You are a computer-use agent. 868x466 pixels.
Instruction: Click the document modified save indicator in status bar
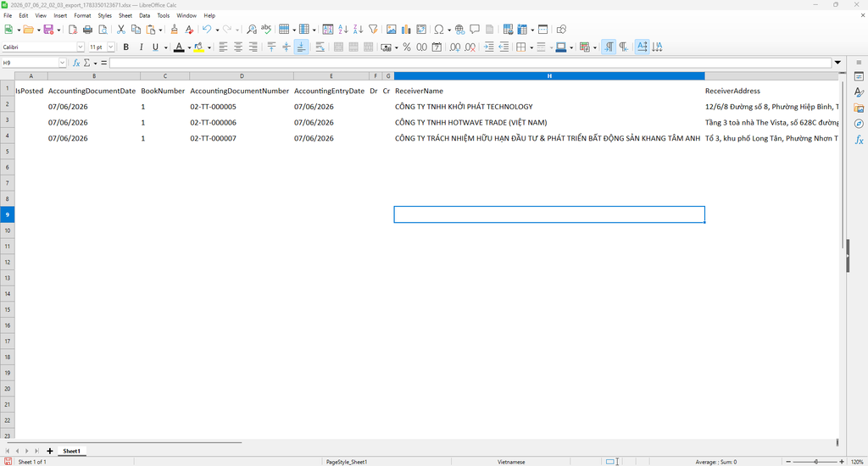click(x=8, y=462)
